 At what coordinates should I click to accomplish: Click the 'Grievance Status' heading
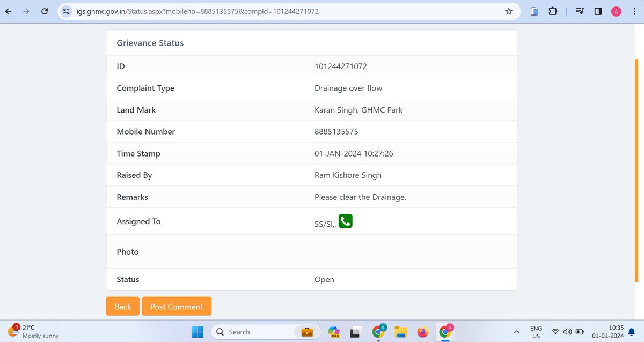click(x=150, y=43)
